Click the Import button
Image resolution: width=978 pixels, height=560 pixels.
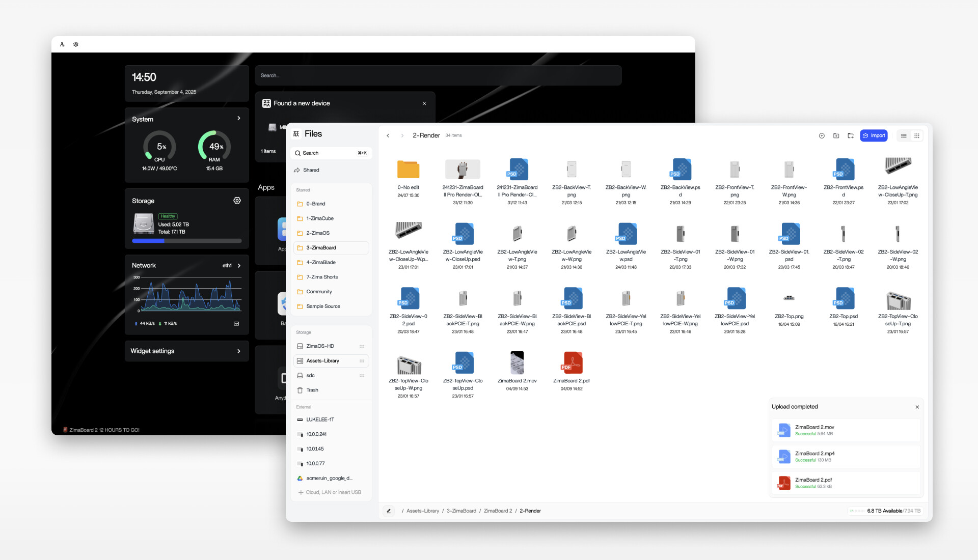click(874, 136)
